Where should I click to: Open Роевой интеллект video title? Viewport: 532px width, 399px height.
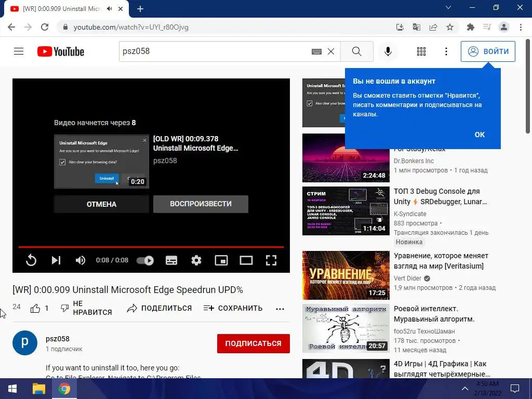point(434,314)
